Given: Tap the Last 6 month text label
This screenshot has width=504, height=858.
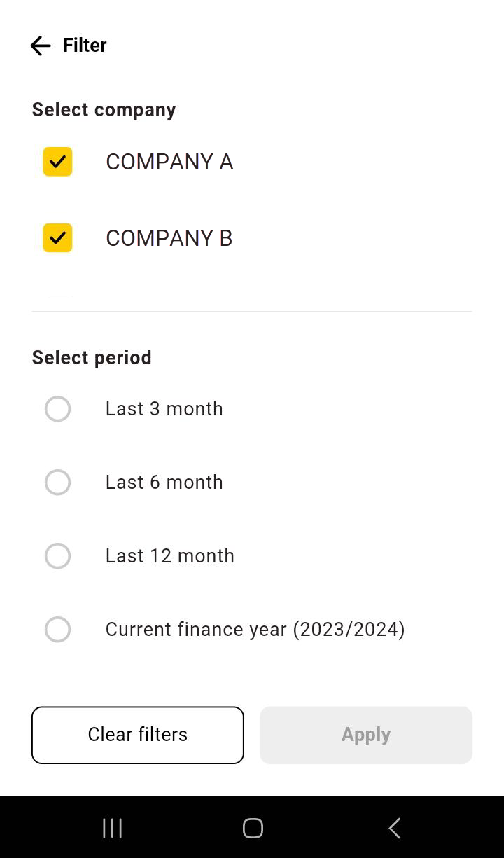Looking at the screenshot, I should click(x=164, y=482).
